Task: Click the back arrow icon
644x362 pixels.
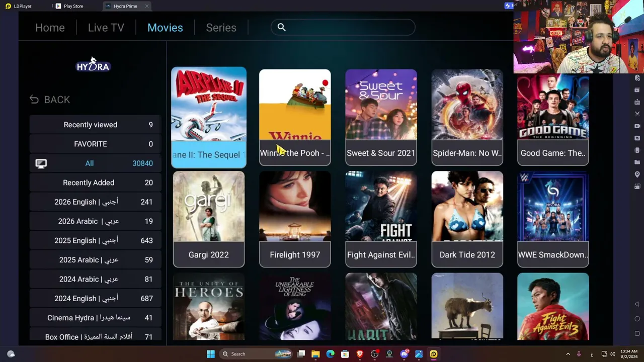Action: tap(34, 100)
